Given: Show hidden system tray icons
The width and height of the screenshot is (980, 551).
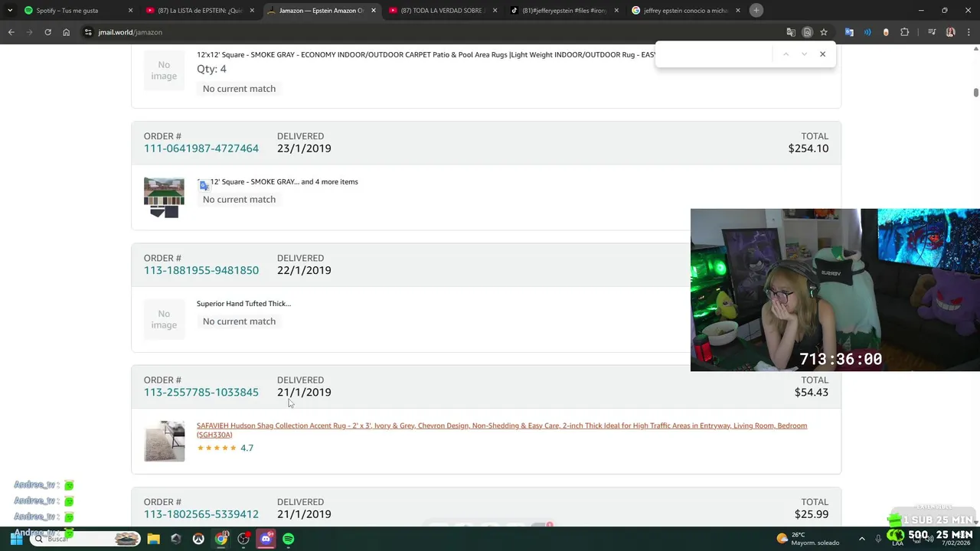Looking at the screenshot, I should (862, 539).
